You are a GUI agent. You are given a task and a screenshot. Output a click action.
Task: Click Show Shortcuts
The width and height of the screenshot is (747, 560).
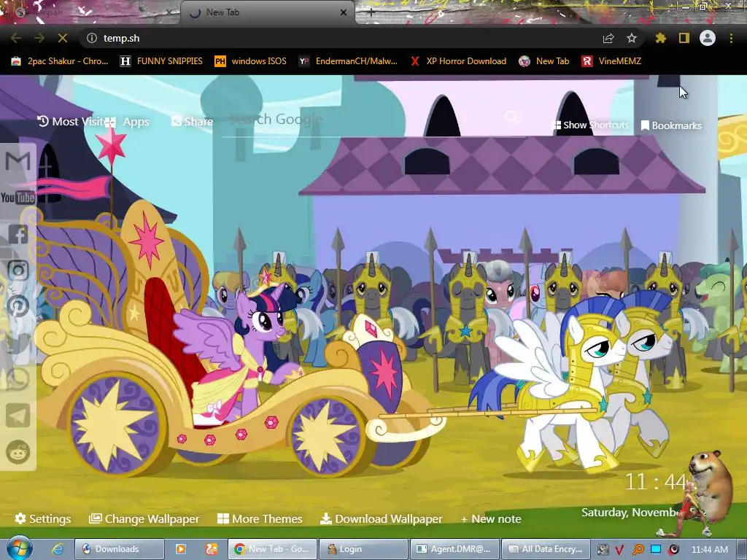[589, 125]
